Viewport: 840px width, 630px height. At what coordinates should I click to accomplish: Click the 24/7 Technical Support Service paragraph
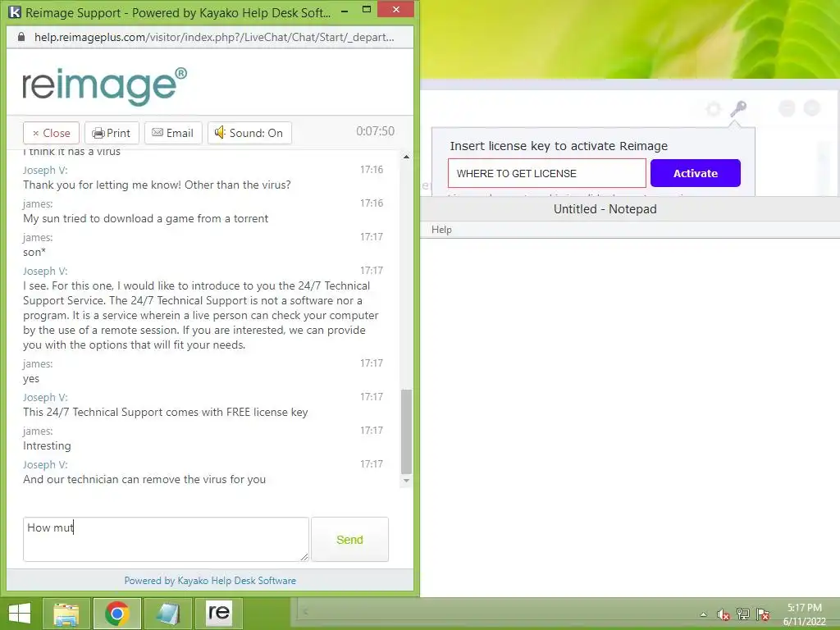click(x=201, y=315)
